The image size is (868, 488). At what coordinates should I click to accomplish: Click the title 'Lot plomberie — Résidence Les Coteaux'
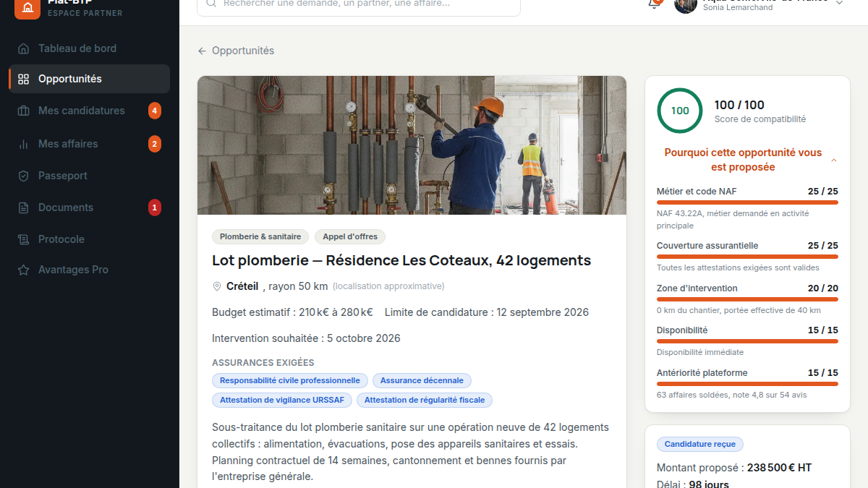click(x=401, y=260)
